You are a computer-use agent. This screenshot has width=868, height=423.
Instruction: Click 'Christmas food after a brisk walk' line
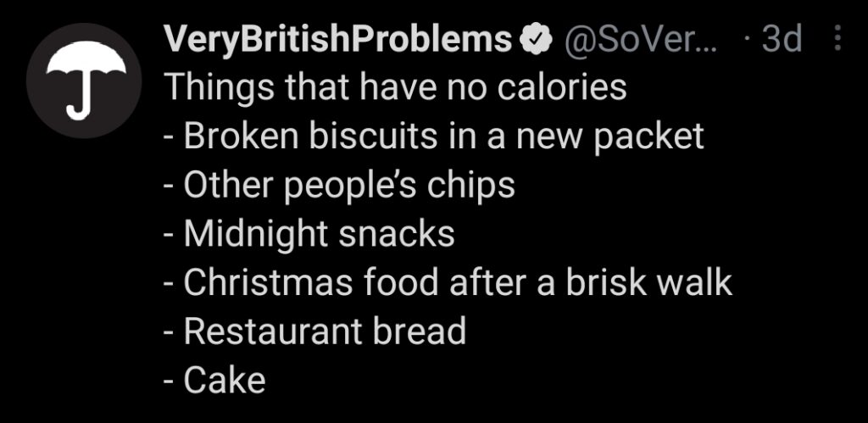click(448, 282)
